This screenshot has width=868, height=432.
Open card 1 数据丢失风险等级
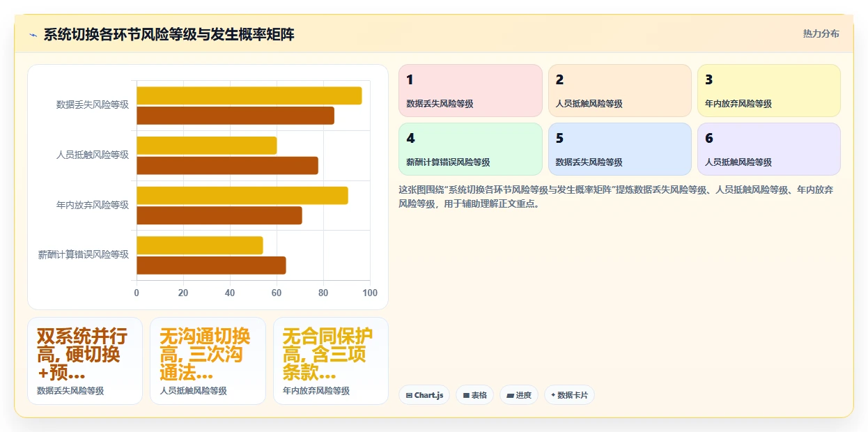470,91
